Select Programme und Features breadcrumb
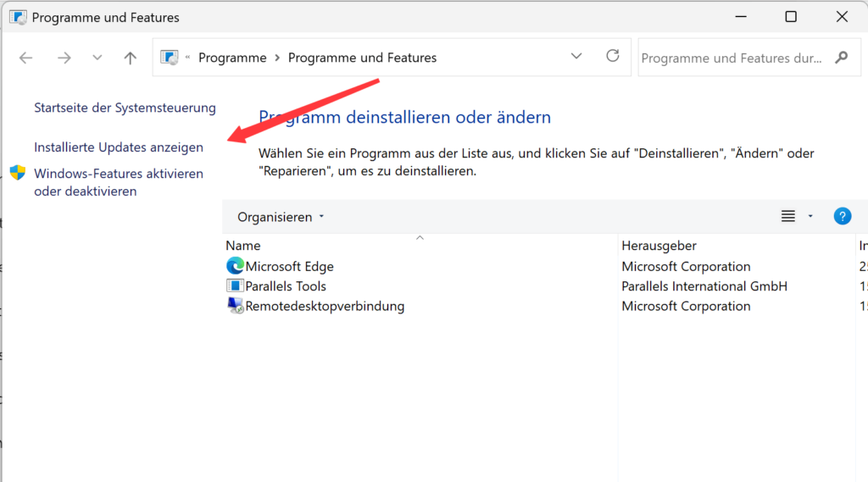This screenshot has width=868, height=482. 362,58
